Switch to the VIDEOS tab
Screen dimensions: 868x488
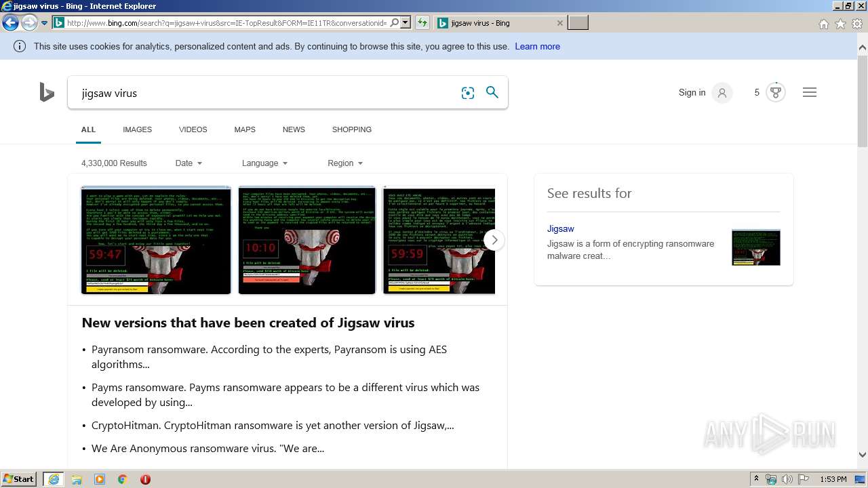[x=193, y=129]
